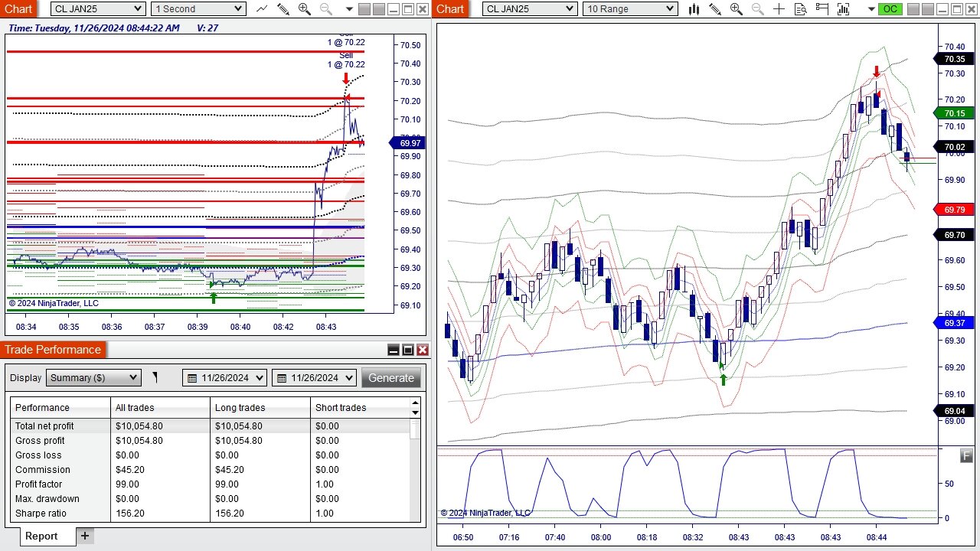Select the Gross loss row label

point(38,455)
